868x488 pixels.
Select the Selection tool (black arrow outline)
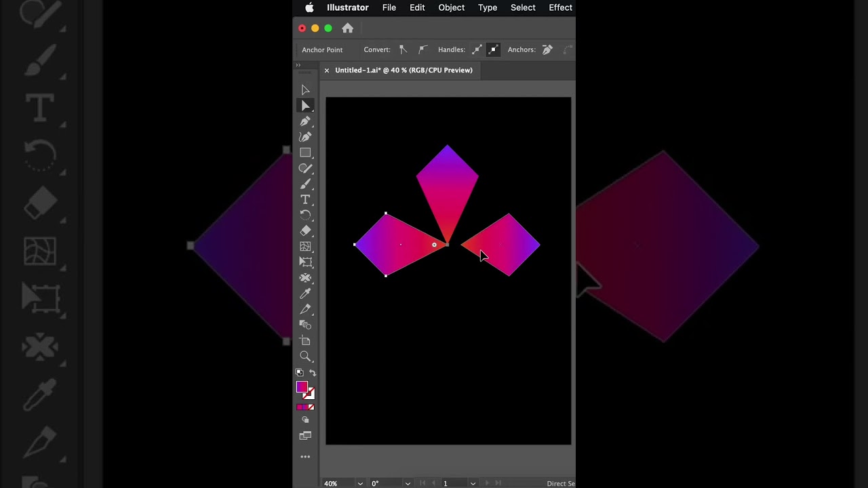pos(305,90)
